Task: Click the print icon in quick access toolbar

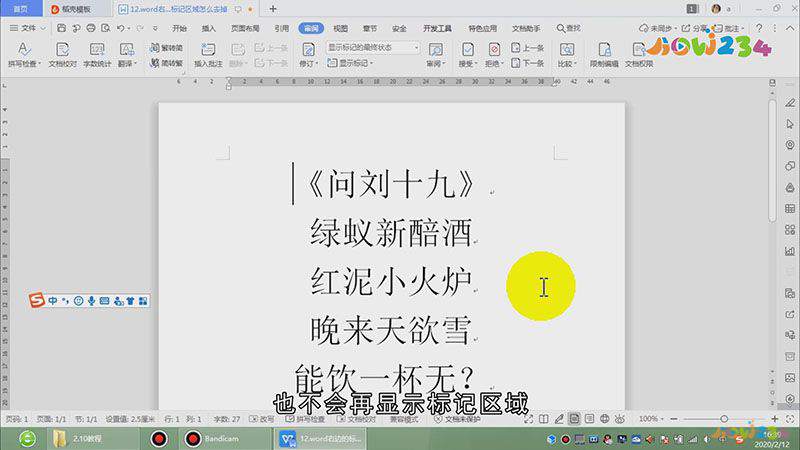Action: [x=91, y=28]
